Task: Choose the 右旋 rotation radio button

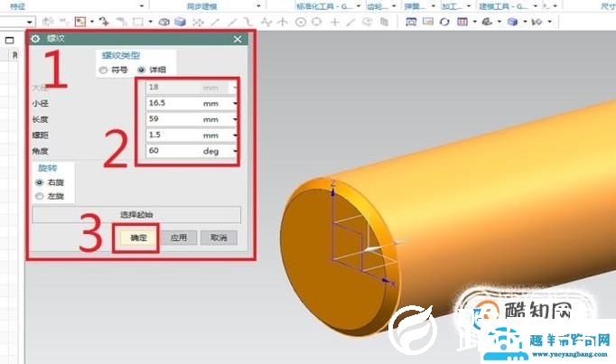Action: [39, 182]
